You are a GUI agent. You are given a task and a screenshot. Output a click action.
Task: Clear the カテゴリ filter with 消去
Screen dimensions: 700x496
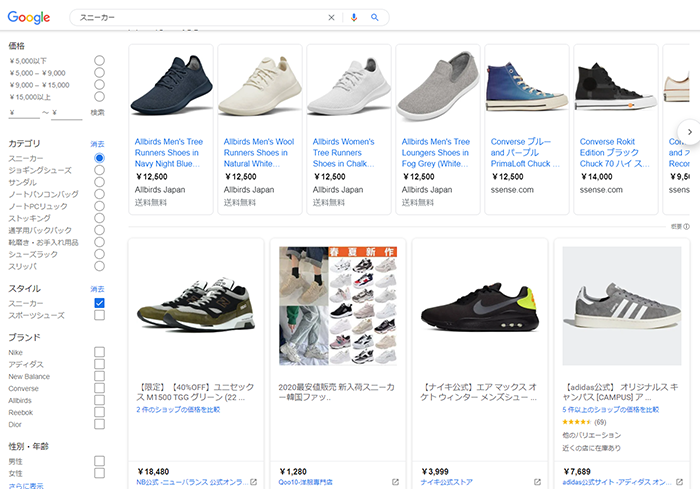coord(97,144)
